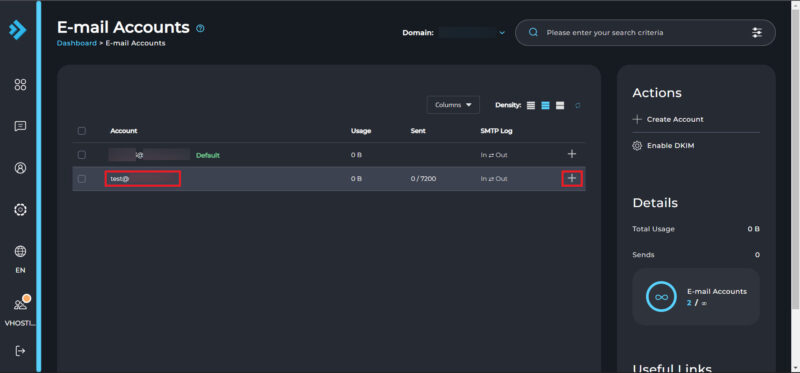800x373 pixels.
Task: Click Create Account action
Action: (x=668, y=119)
